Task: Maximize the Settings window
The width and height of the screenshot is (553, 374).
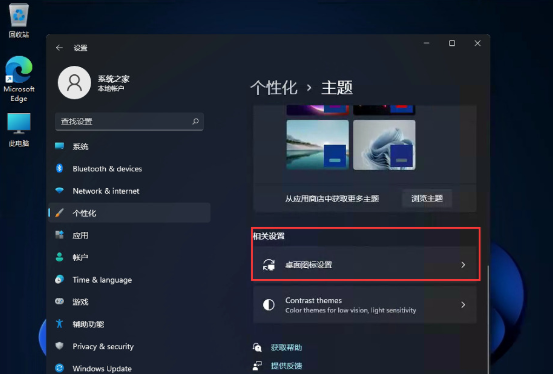Action: (452, 43)
